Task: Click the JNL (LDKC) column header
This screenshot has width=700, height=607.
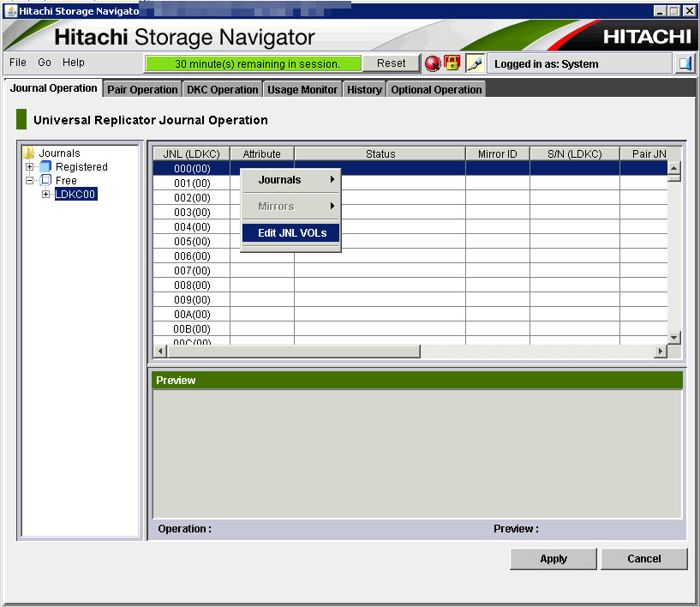Action: coord(192,154)
